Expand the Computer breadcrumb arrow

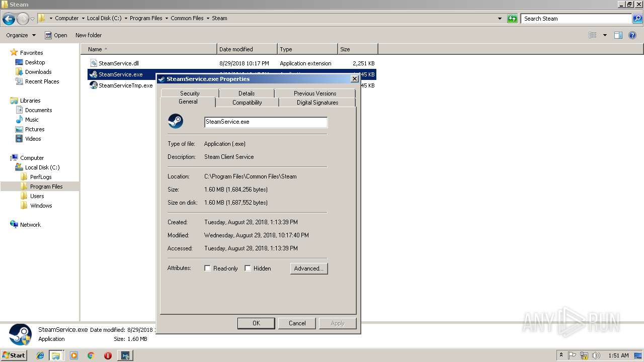(83, 18)
